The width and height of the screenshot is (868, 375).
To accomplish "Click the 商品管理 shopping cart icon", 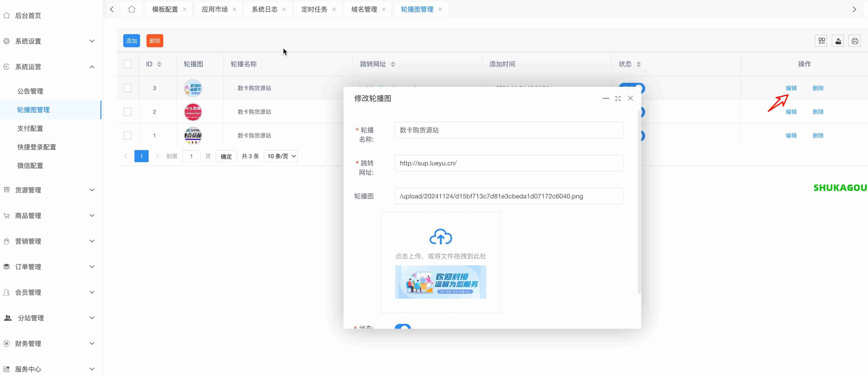I will click(x=7, y=216).
